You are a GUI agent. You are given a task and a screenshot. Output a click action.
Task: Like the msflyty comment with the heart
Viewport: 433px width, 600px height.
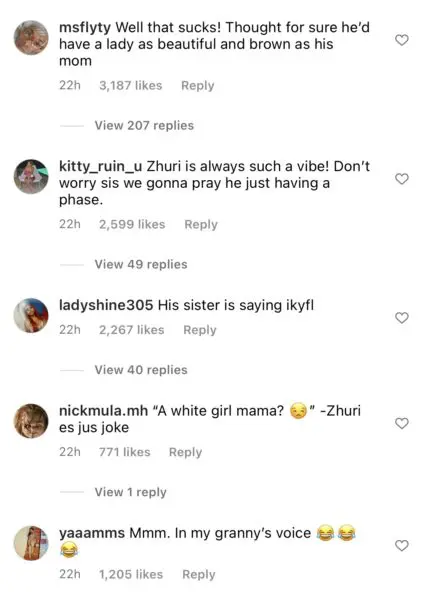tap(402, 40)
